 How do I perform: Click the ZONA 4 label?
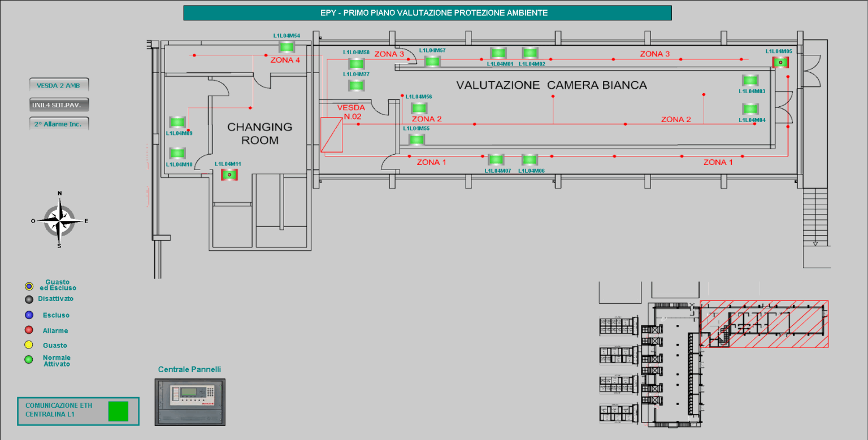(x=285, y=60)
